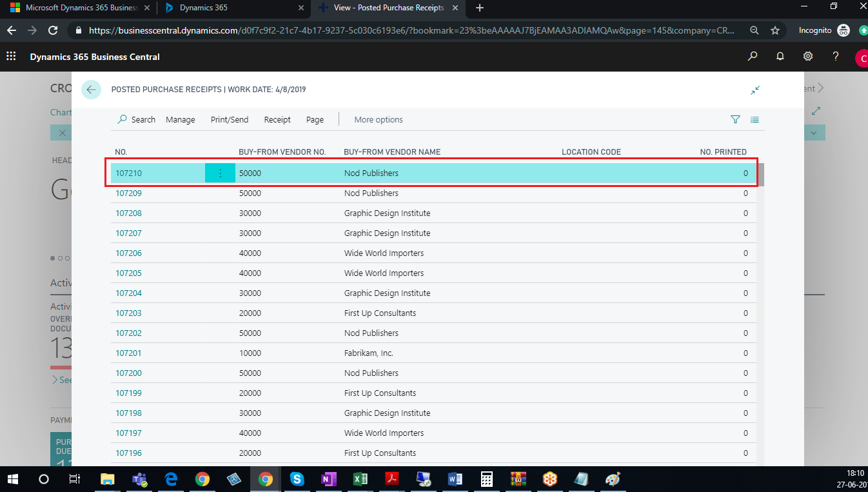Viewport: 868px width, 492px height.
Task: Select vendor number 20000 in row 107203
Action: [250, 313]
